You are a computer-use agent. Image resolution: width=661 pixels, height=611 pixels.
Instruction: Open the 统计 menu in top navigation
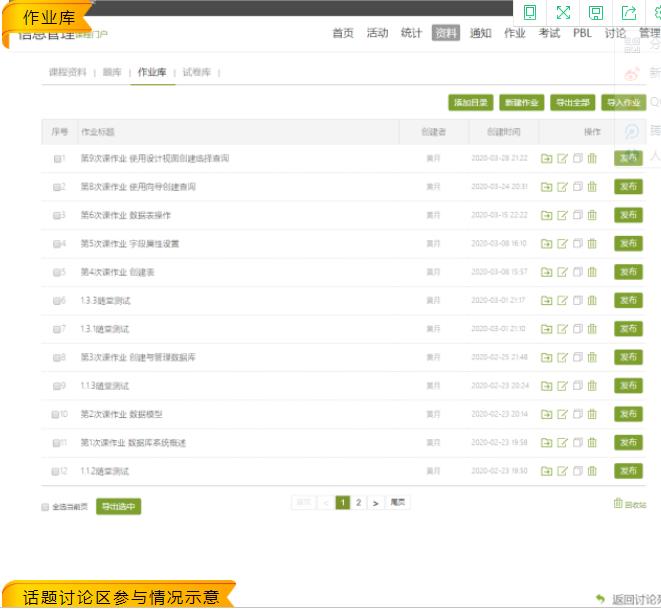click(411, 33)
